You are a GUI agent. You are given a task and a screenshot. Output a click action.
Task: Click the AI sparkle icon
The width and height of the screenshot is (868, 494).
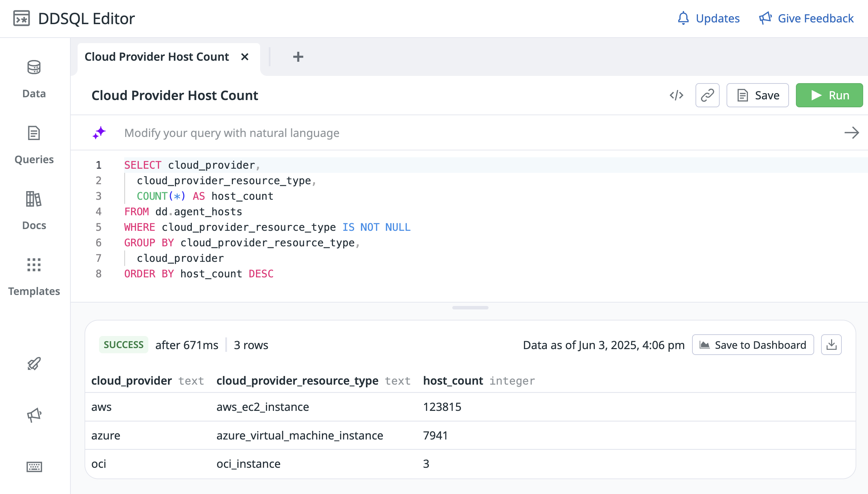(99, 133)
